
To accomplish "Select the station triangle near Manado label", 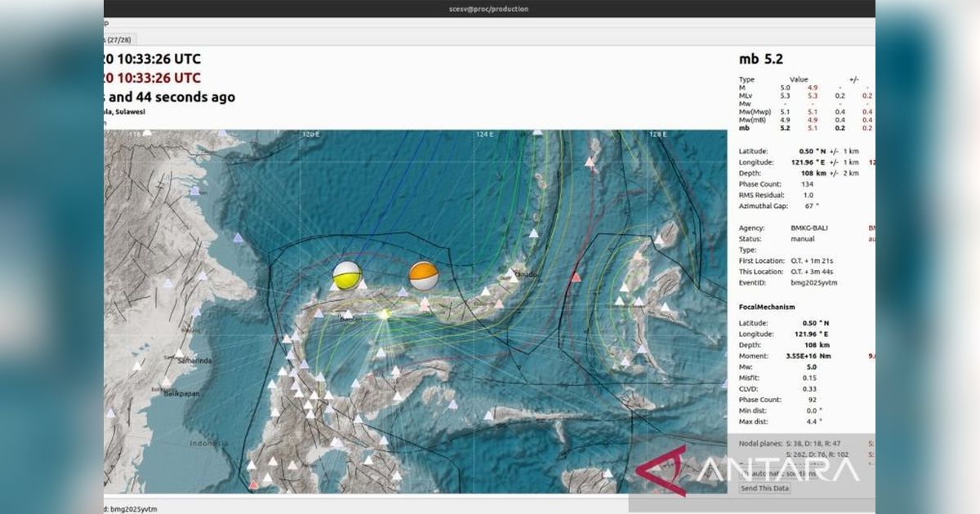I will click(x=515, y=273).
